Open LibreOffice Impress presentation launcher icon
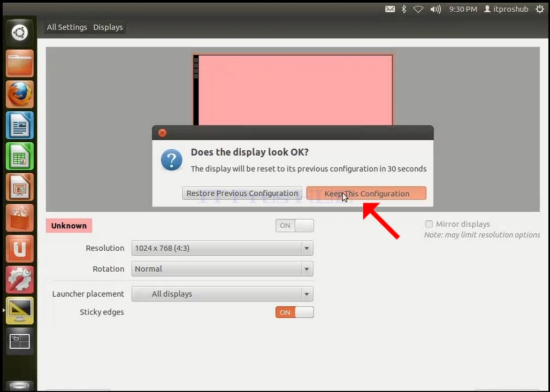Viewport: 550px width, 392px height. point(20,187)
